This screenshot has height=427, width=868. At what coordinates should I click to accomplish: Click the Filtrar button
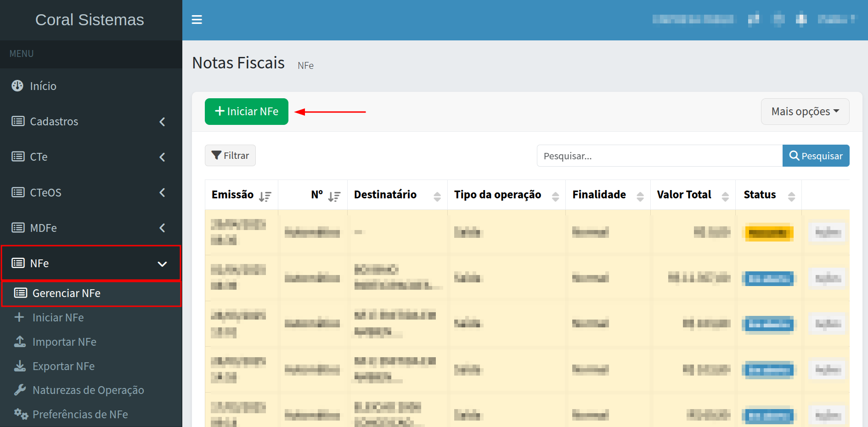tap(230, 156)
